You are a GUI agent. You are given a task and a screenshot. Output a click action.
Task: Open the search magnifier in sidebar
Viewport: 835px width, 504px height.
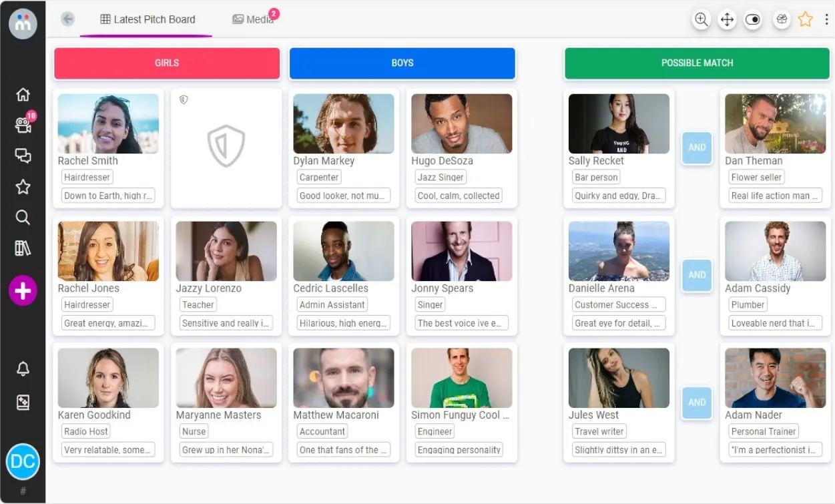coord(23,218)
